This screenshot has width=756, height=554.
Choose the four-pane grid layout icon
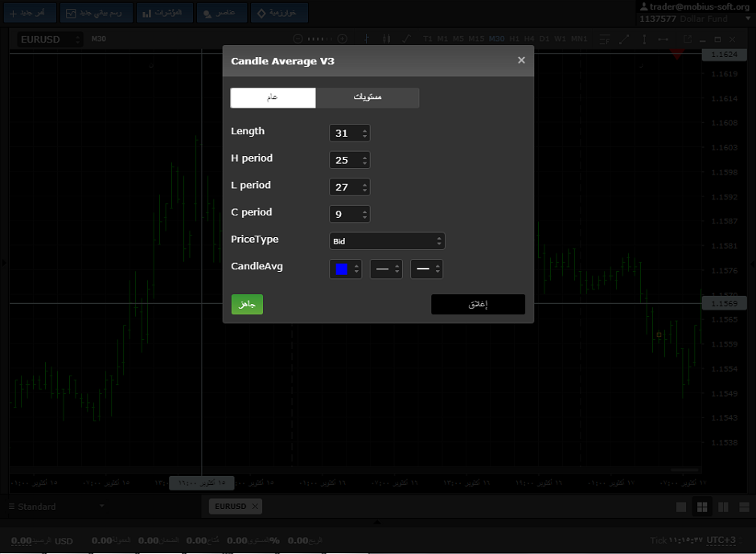coord(702,507)
